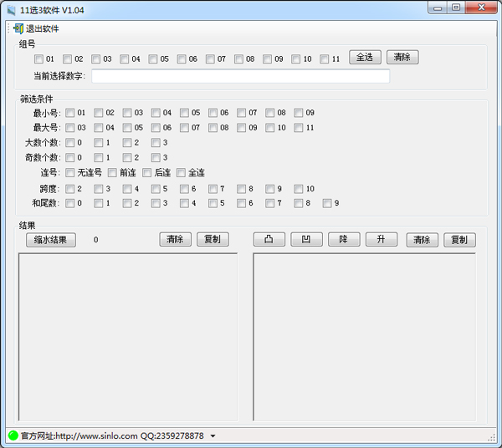Screen dimensions: 502x448
Task: Click the app icon in title bar
Action: tap(11, 9)
